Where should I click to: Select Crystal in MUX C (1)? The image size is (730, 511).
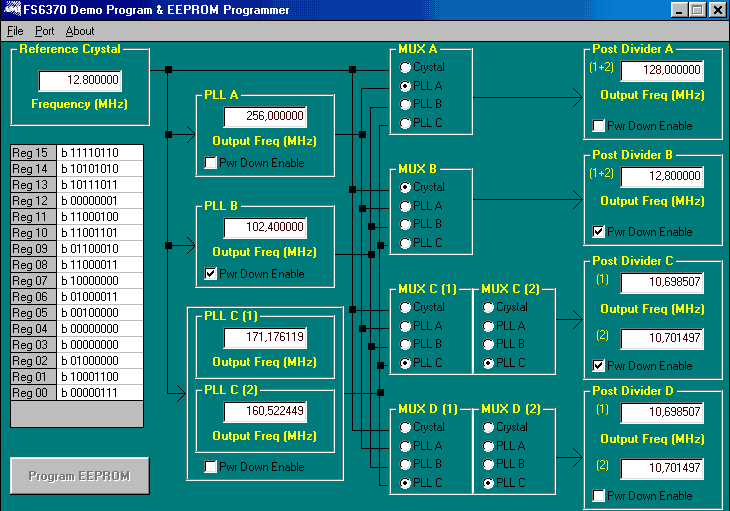tap(405, 308)
